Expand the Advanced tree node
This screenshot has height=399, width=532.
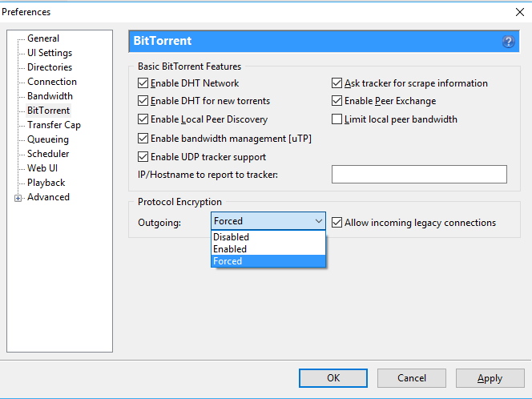point(18,198)
